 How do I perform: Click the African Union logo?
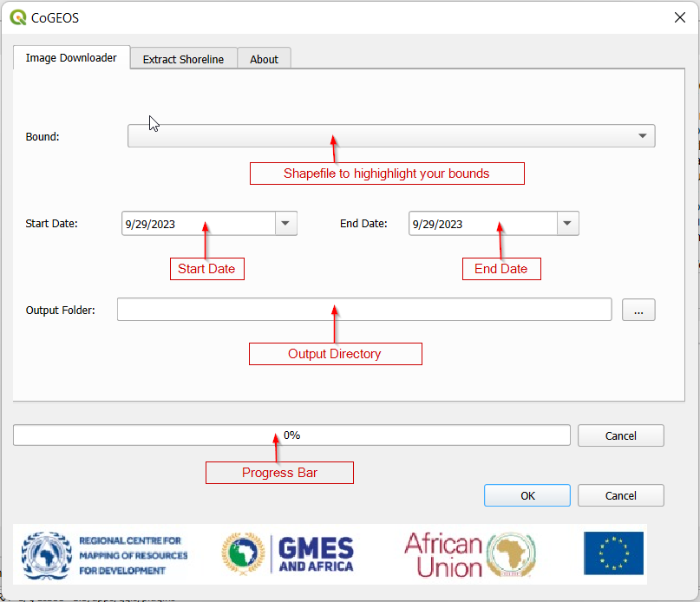pos(469,554)
